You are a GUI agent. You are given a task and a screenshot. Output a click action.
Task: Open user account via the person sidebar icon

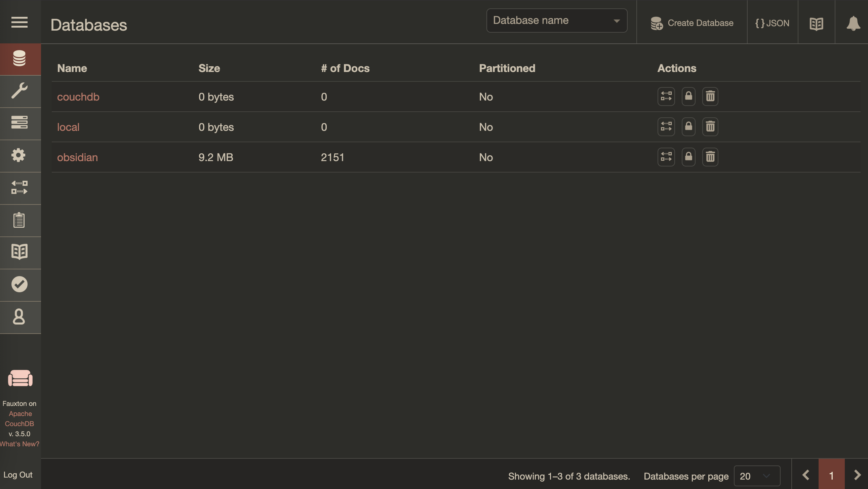19,317
